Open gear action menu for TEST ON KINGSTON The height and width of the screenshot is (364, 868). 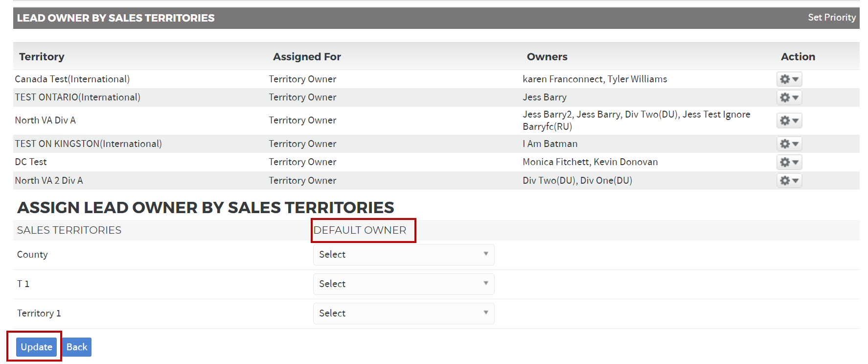(x=789, y=144)
